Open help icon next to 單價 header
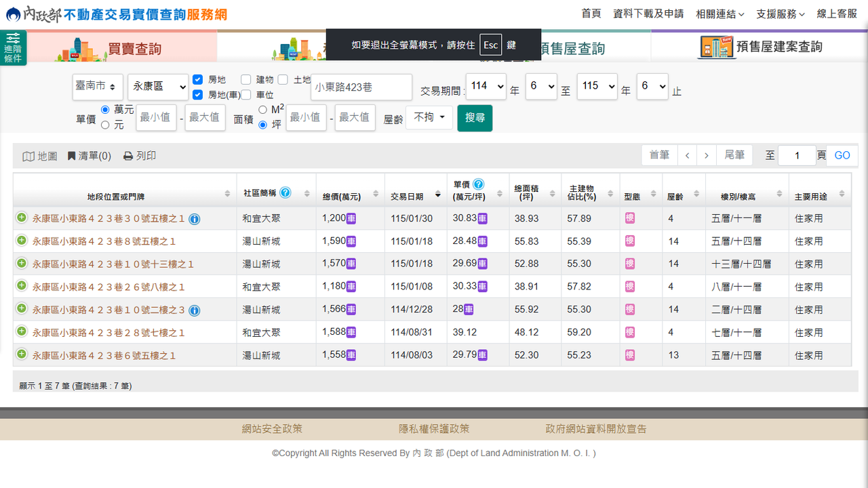The image size is (868, 488). 479,184
